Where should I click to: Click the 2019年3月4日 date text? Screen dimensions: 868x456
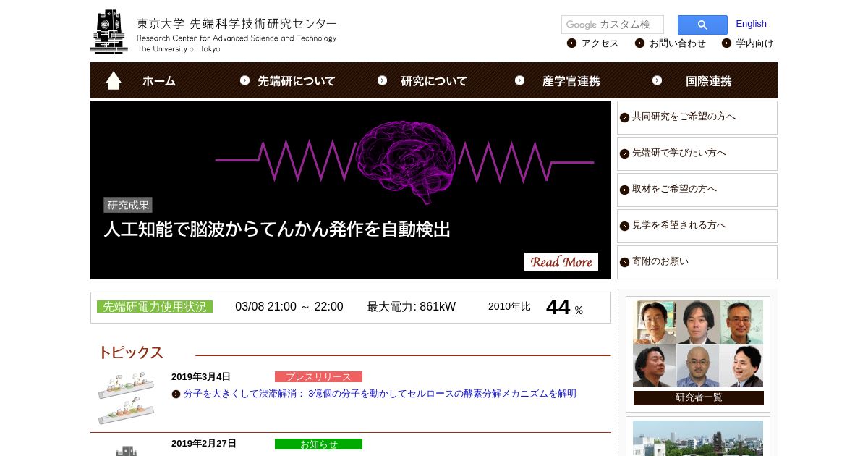tap(201, 377)
